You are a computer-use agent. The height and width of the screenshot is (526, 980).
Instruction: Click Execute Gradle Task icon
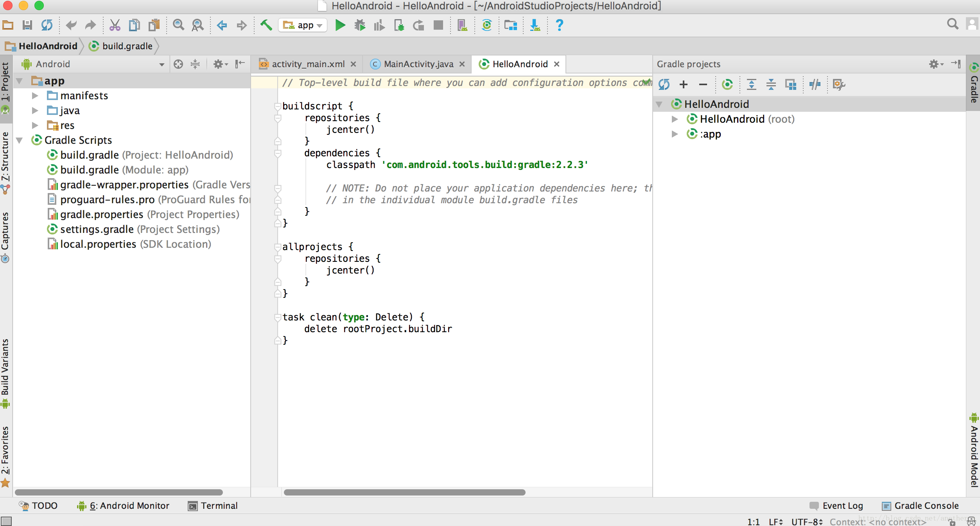click(727, 84)
